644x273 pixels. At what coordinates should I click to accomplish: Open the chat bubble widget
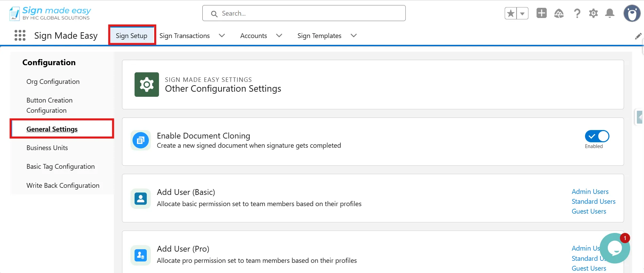tap(615, 248)
